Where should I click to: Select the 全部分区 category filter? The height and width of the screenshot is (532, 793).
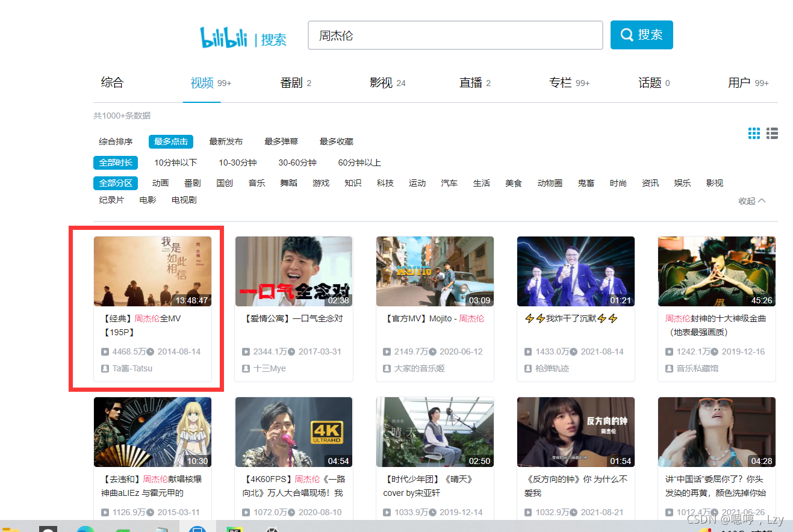(116, 183)
